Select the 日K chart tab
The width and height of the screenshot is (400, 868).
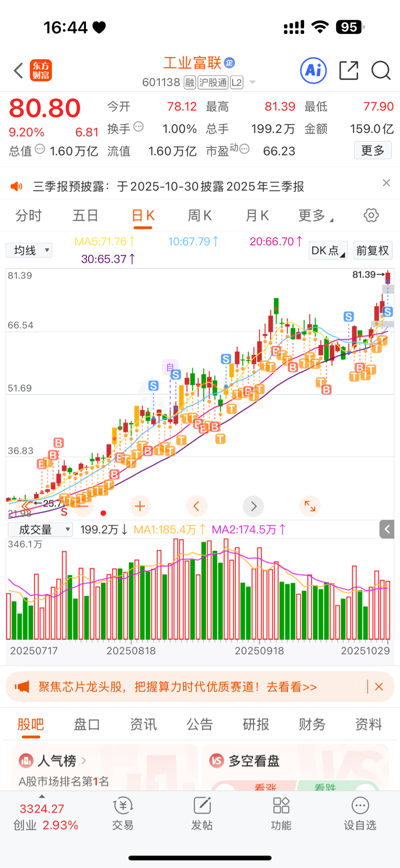[143, 215]
